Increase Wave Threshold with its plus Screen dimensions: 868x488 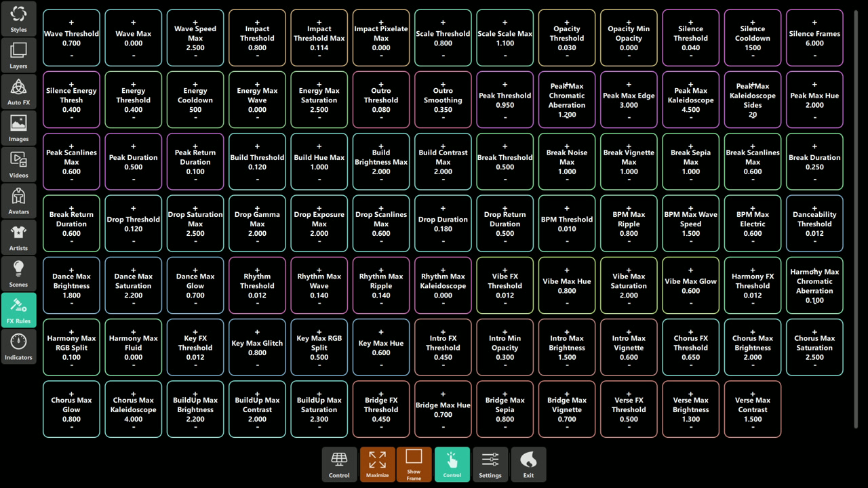[x=71, y=23]
